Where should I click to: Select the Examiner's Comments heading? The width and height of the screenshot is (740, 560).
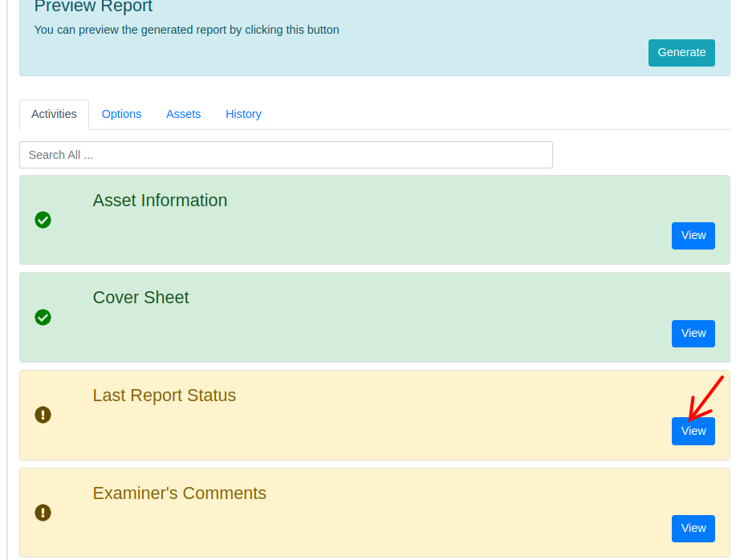coord(179,493)
